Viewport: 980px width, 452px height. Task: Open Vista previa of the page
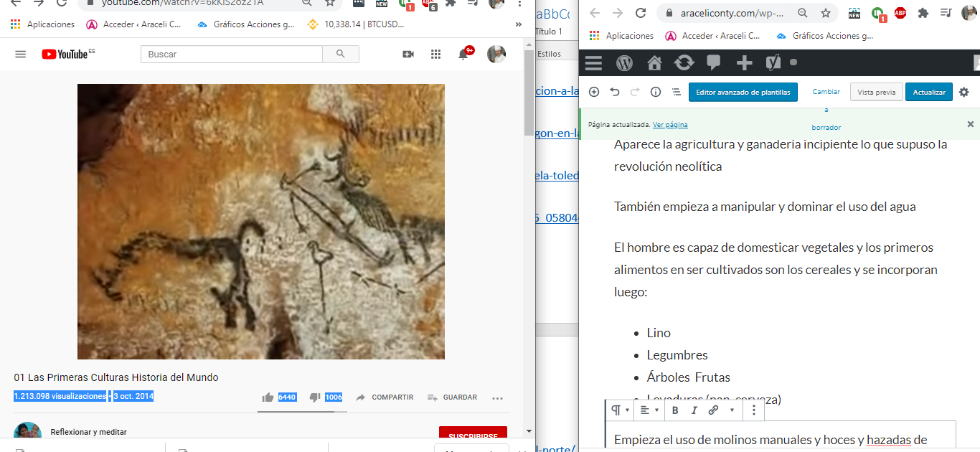coord(876,92)
